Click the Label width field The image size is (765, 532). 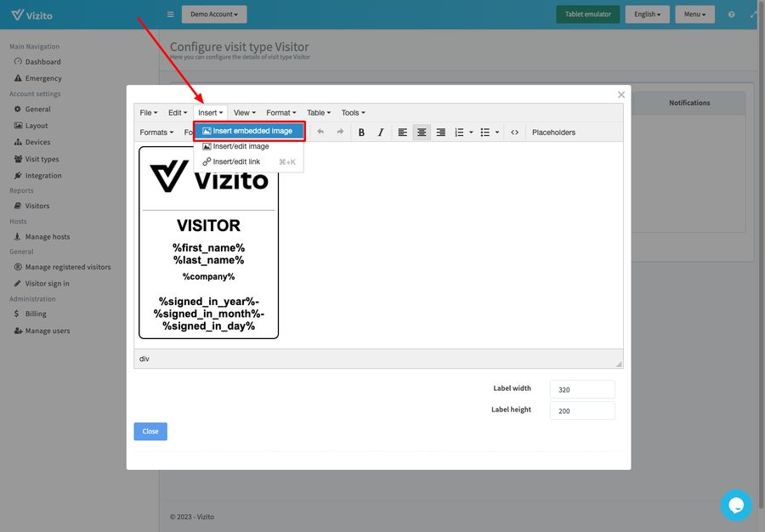click(x=582, y=389)
